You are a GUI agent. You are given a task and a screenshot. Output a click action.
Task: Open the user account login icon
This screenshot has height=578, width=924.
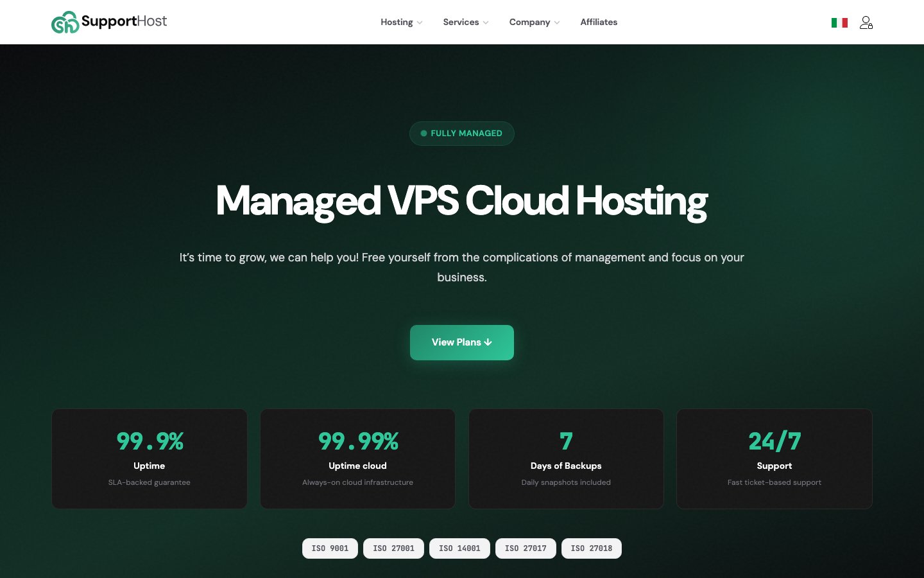coord(866,22)
